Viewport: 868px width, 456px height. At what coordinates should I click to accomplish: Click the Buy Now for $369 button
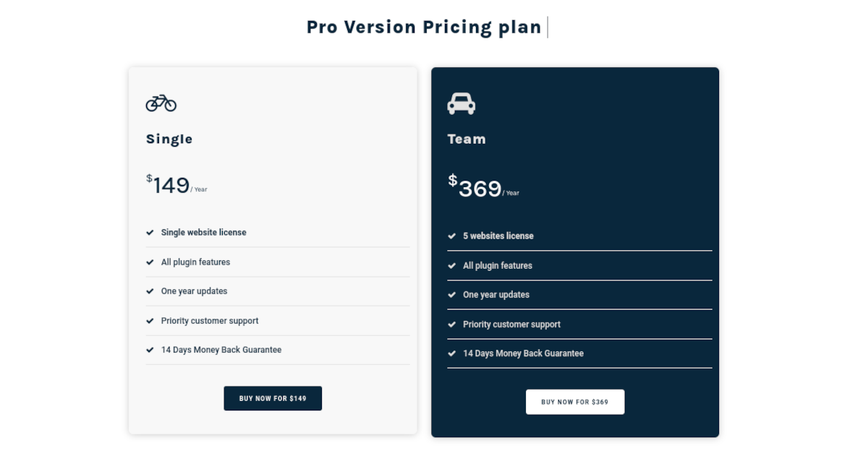(575, 402)
